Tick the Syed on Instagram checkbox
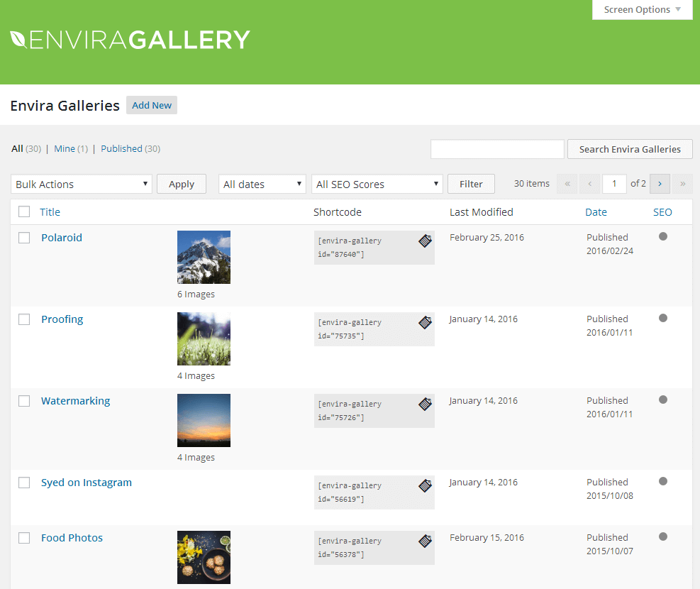The image size is (700, 589). click(24, 483)
